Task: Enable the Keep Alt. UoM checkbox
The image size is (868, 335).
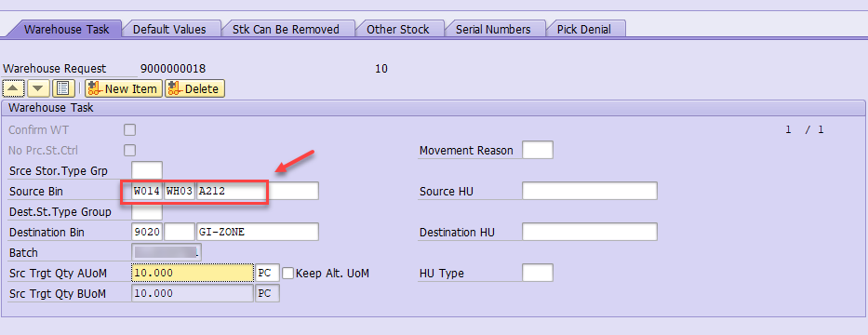Action: tap(288, 273)
